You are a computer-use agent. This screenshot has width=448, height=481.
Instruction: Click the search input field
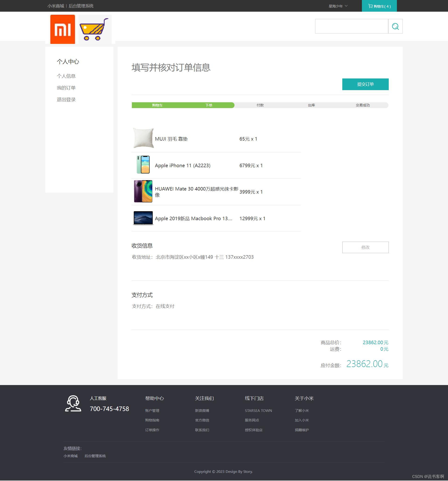pyautogui.click(x=352, y=26)
